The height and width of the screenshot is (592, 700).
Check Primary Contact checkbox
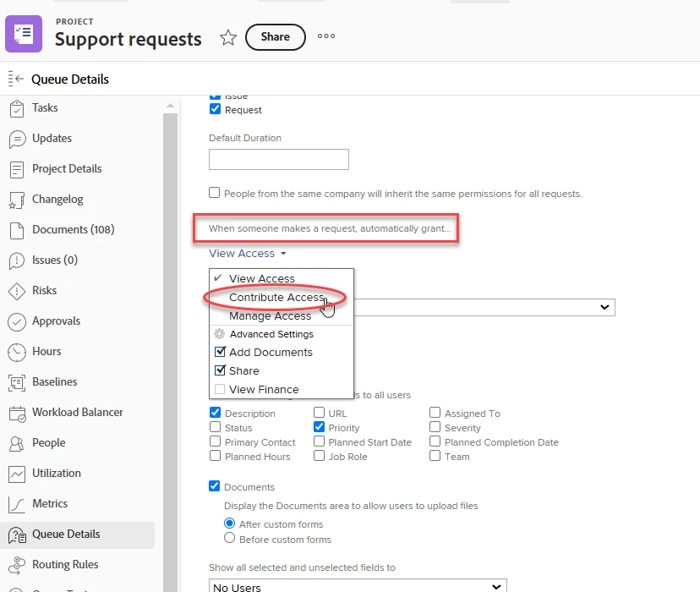coord(215,441)
